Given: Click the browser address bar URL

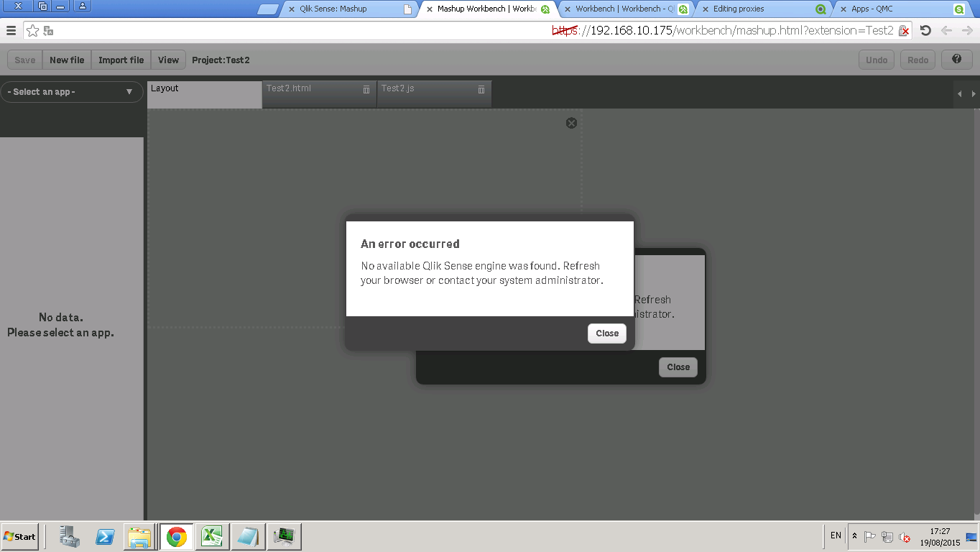Looking at the screenshot, I should point(722,30).
